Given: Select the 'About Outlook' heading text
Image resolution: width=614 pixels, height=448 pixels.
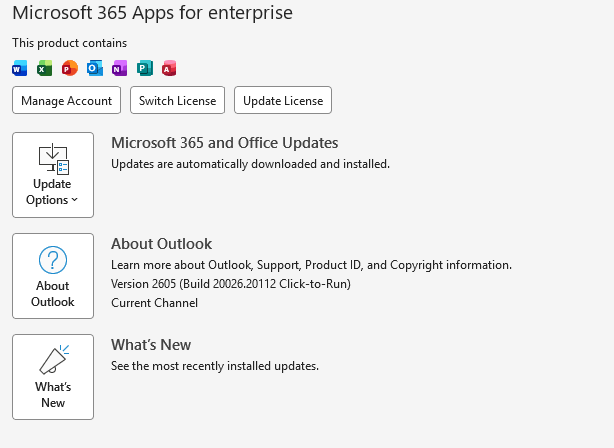Looking at the screenshot, I should (161, 244).
